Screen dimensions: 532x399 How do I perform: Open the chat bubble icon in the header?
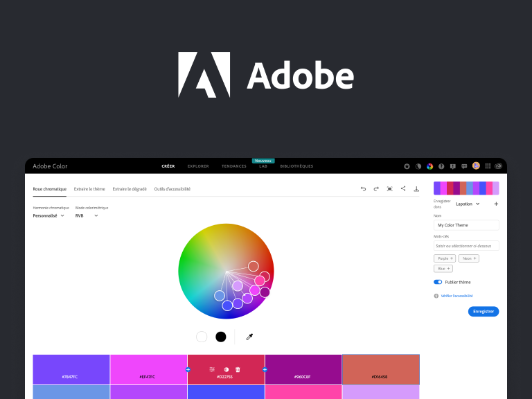coord(464,166)
